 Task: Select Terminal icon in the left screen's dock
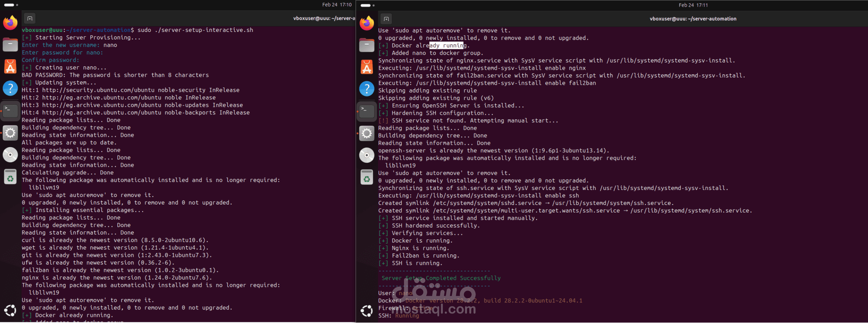10,110
